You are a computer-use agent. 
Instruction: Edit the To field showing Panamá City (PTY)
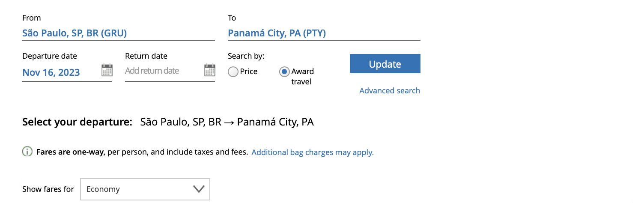click(x=324, y=33)
